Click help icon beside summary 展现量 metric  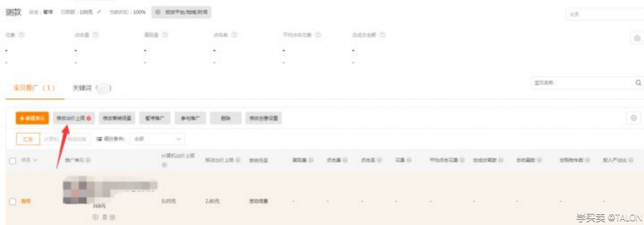pyautogui.click(x=165, y=35)
